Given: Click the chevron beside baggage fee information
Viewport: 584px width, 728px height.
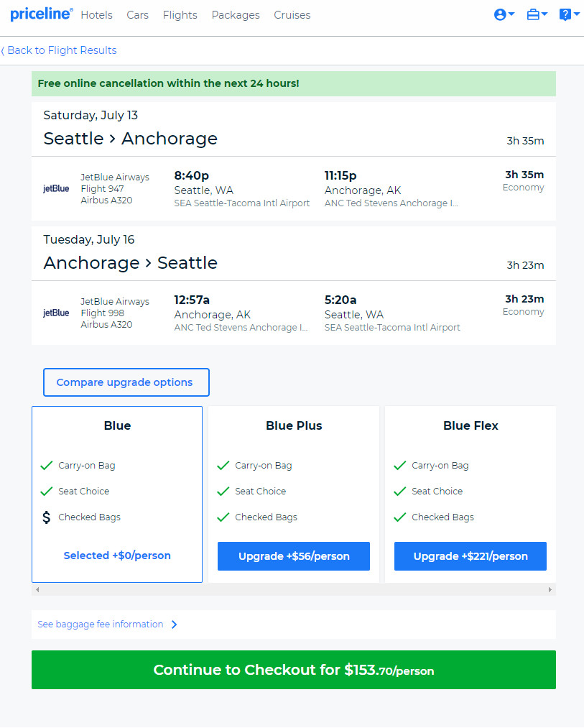Looking at the screenshot, I should [x=174, y=625].
